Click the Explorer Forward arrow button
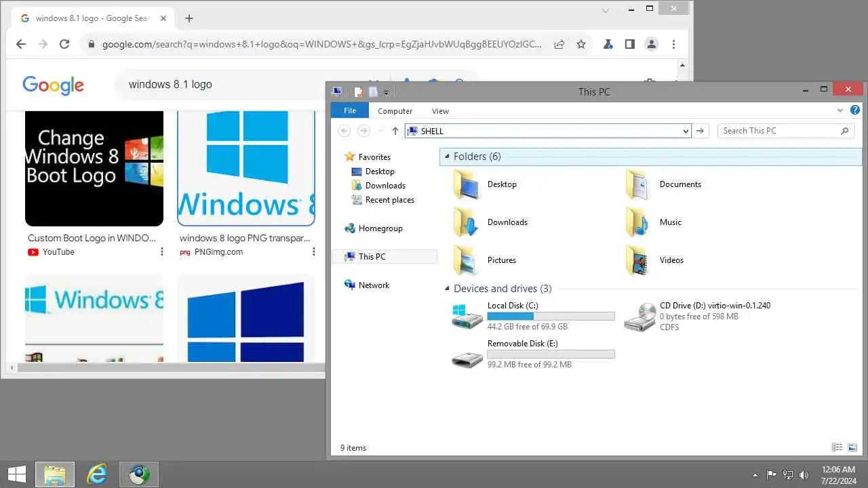 tap(363, 131)
